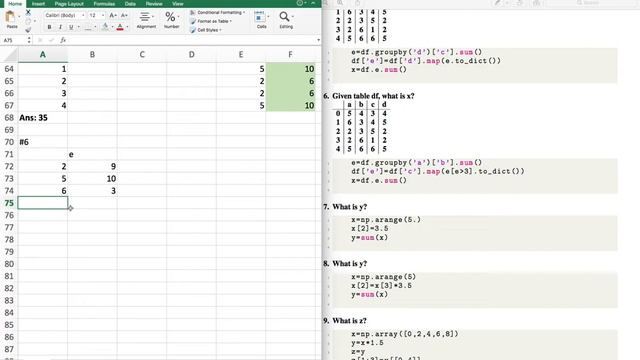The height and width of the screenshot is (360, 640).
Task: Expand the formula bar
Action: point(318,40)
